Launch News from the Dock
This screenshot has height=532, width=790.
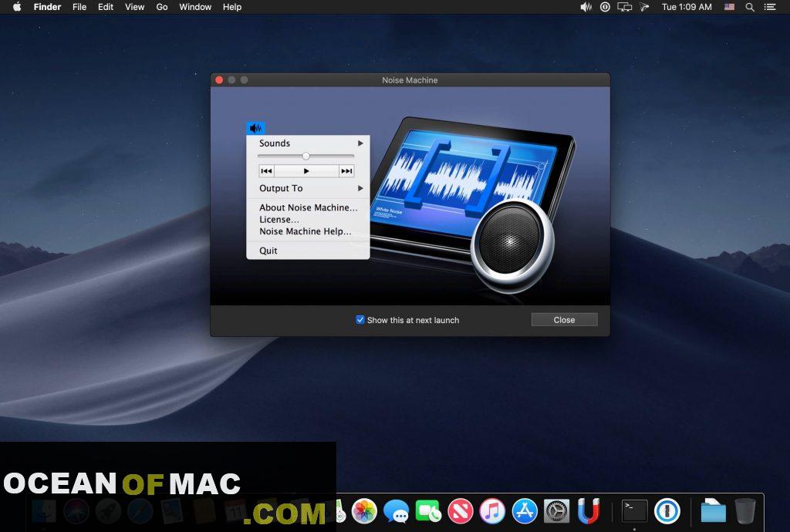point(461,510)
